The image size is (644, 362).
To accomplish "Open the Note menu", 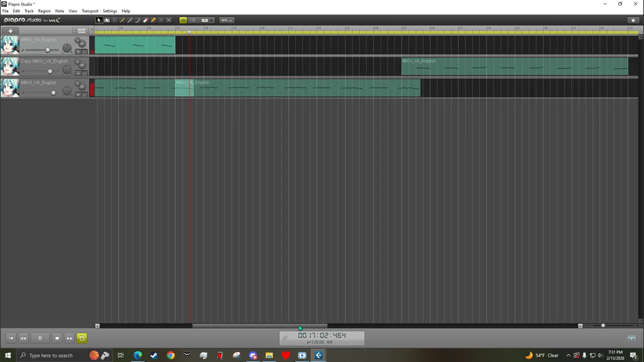I will click(x=59, y=11).
